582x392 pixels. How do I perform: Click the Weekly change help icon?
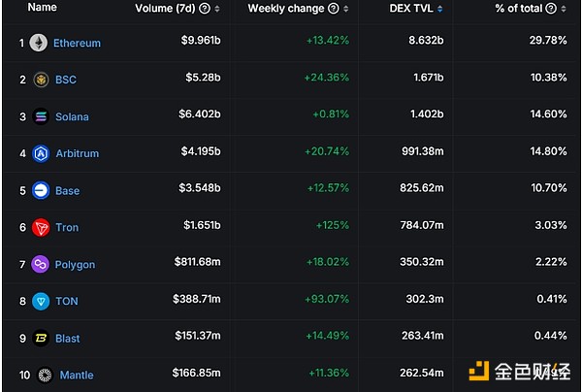pyautogui.click(x=334, y=8)
